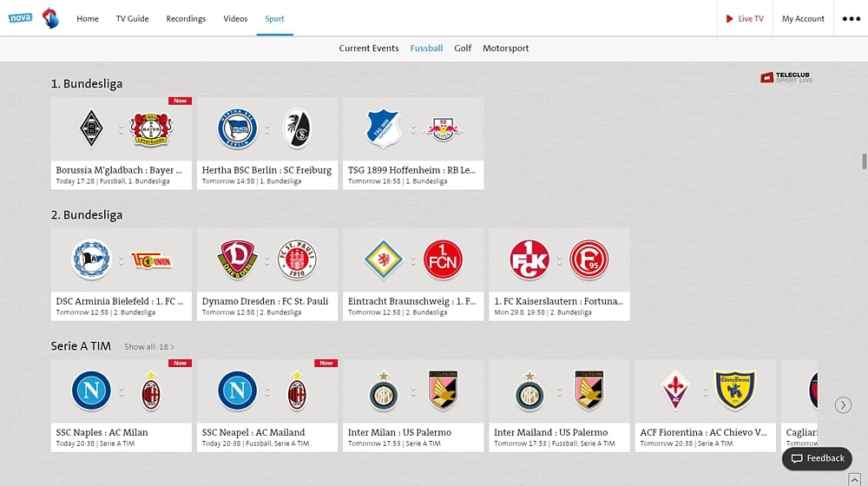
Task: Click the page vertical scrollbar thumb
Action: 864,161
